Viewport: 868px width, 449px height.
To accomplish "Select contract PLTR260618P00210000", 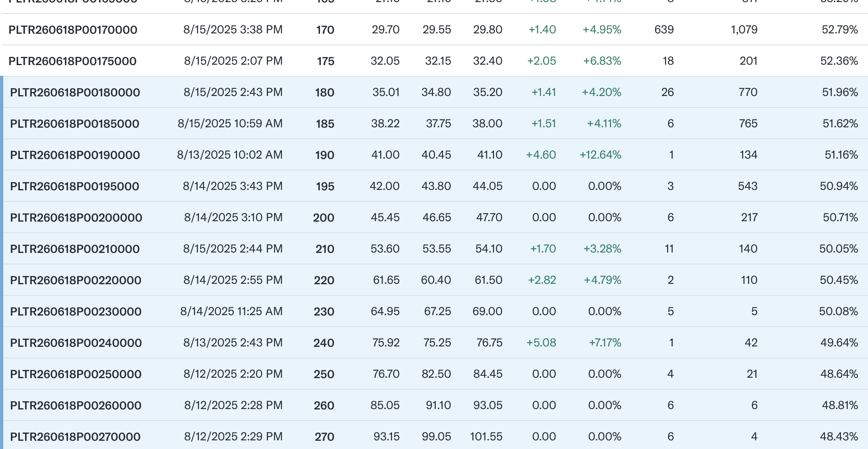I will coord(75,249).
